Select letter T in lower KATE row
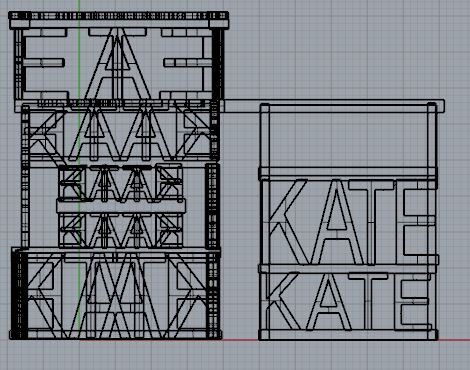The width and height of the screenshot is (470, 370). (368, 302)
